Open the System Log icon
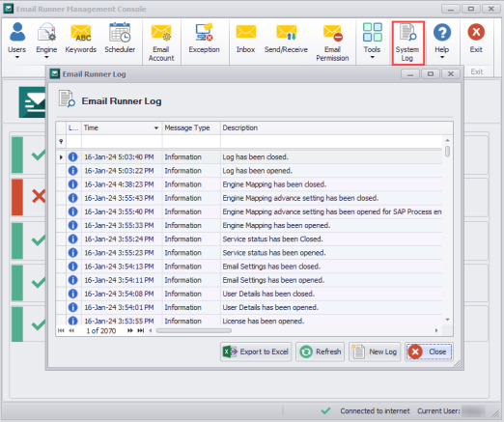This screenshot has height=422, width=504. 407,32
